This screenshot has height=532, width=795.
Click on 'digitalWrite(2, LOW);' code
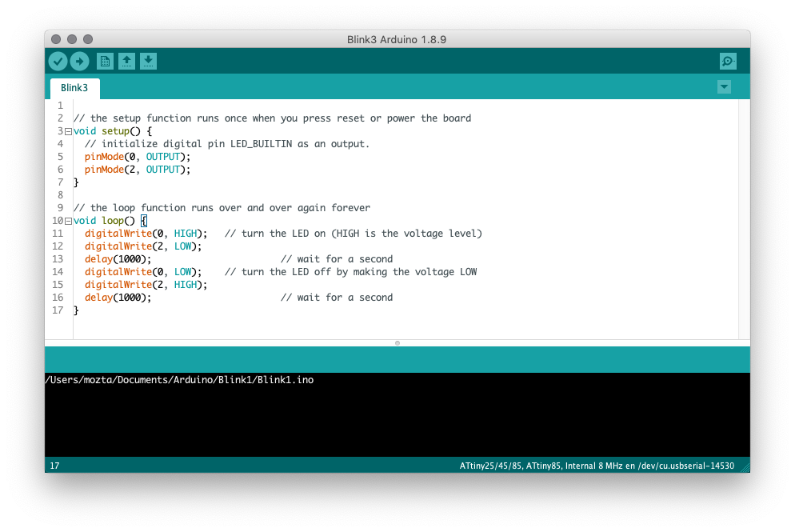coord(143,246)
